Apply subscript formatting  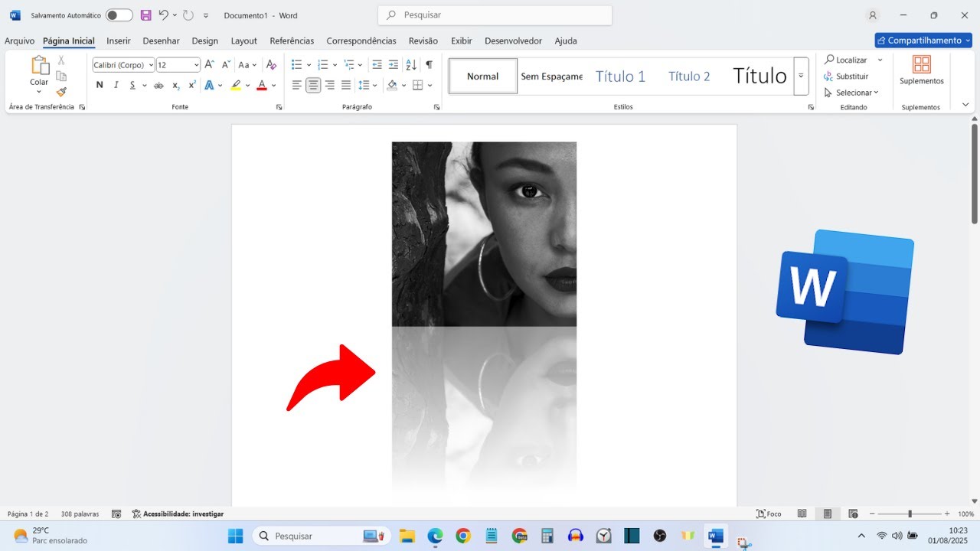(x=175, y=85)
